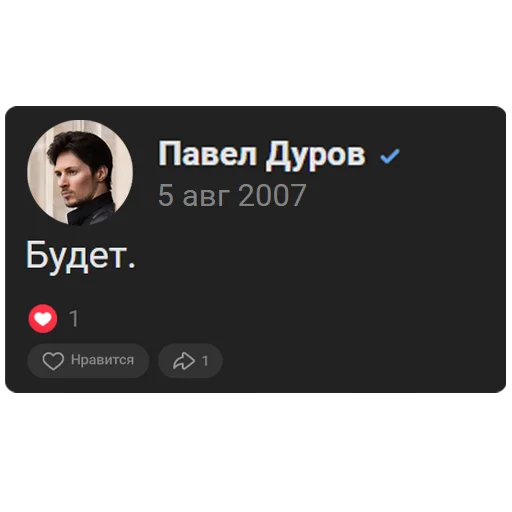Click the share counter number 1
The height and width of the screenshot is (512, 512).
pos(205,361)
